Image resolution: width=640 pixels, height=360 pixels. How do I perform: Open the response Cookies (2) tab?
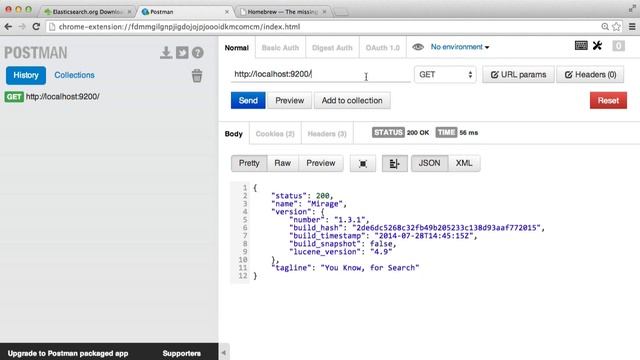coord(275,134)
